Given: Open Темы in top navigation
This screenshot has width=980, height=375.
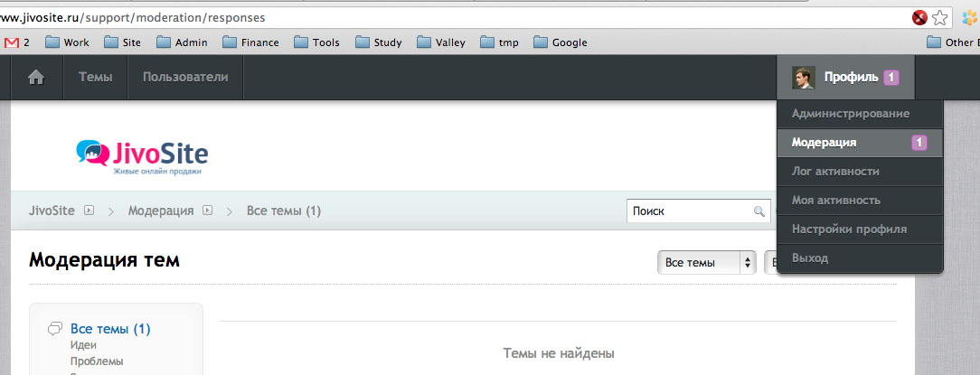Looking at the screenshot, I should (95, 78).
